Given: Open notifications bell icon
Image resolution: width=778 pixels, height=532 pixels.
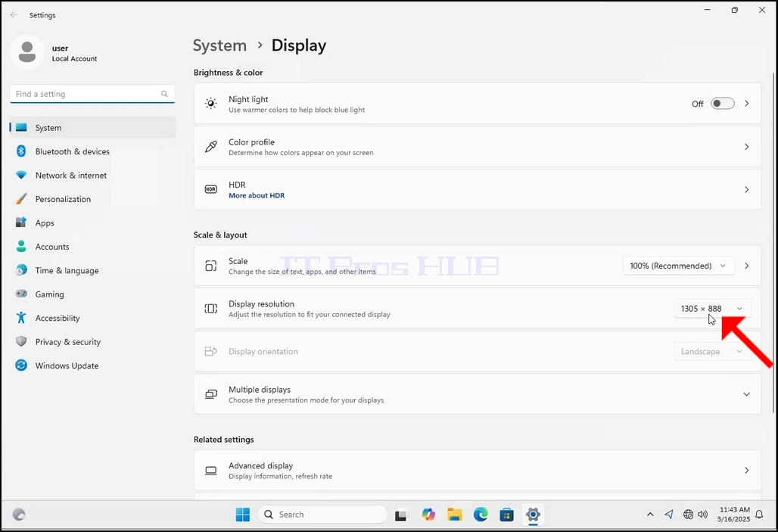Looking at the screenshot, I should point(759,515).
